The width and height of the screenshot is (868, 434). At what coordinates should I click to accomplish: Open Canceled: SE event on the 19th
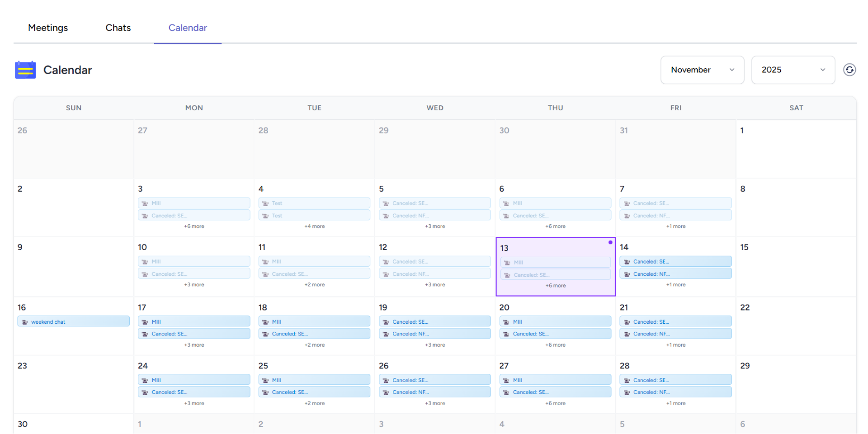(434, 322)
